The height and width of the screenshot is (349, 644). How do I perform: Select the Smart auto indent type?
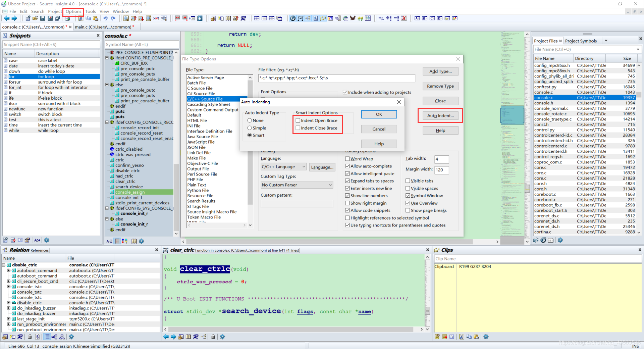[256, 135]
